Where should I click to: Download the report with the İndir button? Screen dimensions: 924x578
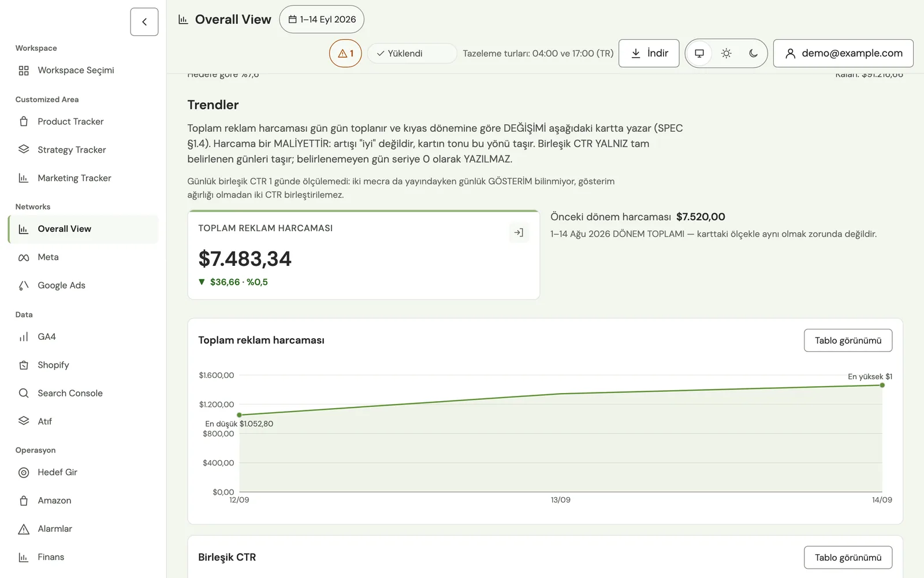(649, 53)
